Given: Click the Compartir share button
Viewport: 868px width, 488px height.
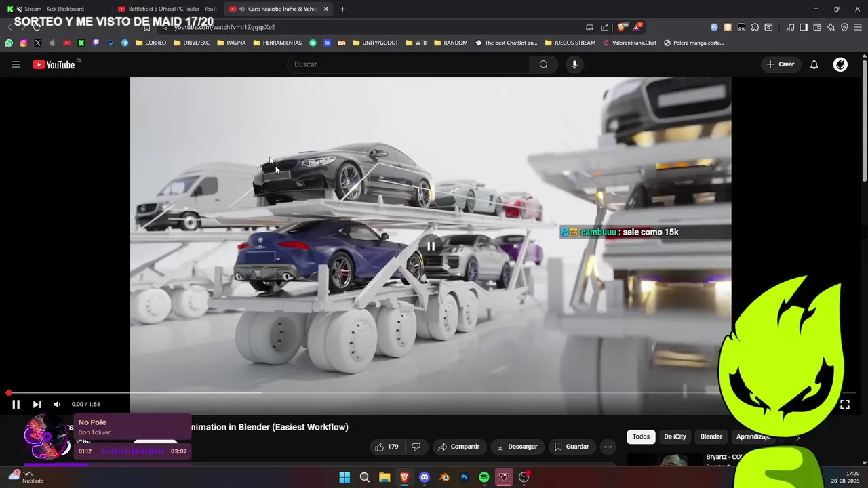Looking at the screenshot, I should (x=458, y=447).
